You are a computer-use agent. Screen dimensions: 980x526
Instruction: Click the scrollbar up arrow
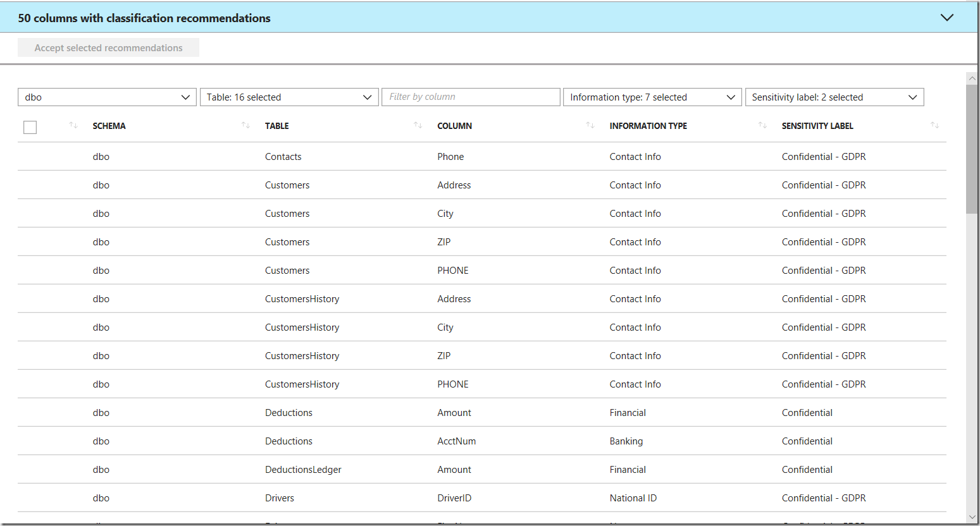point(972,78)
